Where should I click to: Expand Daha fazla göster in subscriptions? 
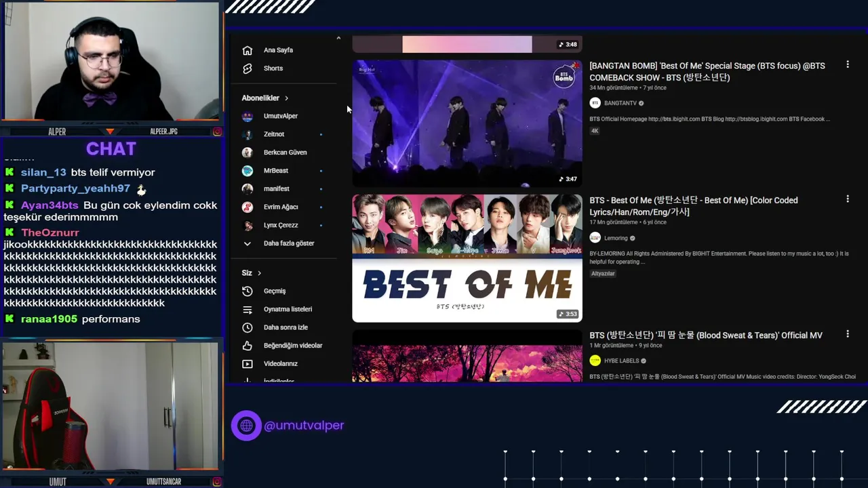(278, 243)
